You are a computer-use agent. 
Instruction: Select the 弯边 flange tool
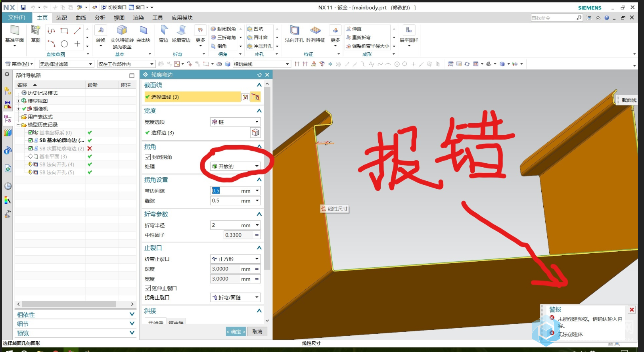(x=164, y=34)
